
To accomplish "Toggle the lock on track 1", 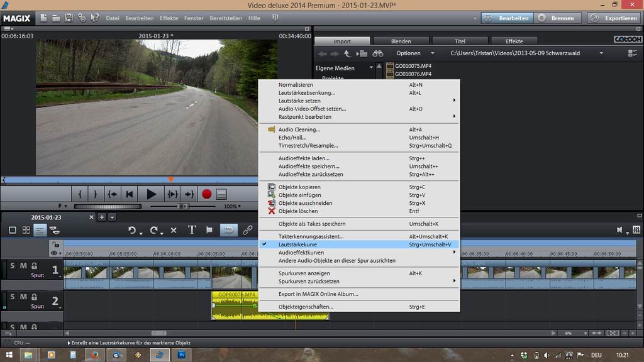I will [x=34, y=266].
